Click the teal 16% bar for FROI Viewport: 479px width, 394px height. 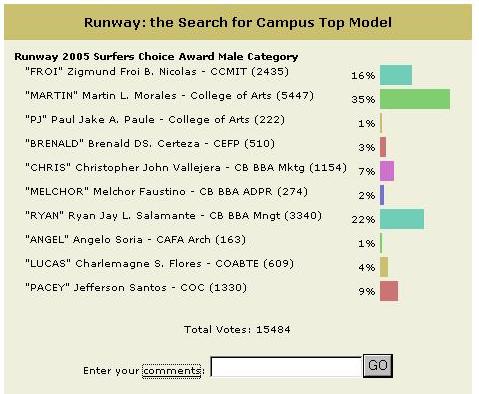click(396, 75)
